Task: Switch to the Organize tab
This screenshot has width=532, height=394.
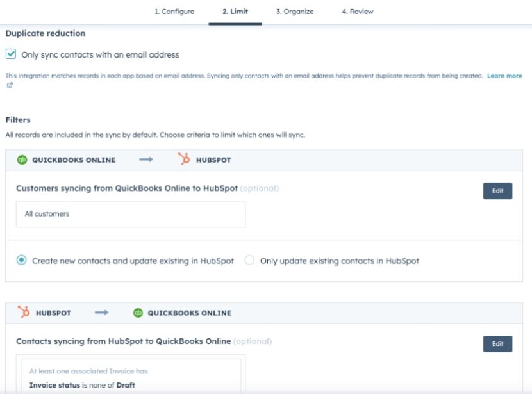Action: click(x=295, y=11)
